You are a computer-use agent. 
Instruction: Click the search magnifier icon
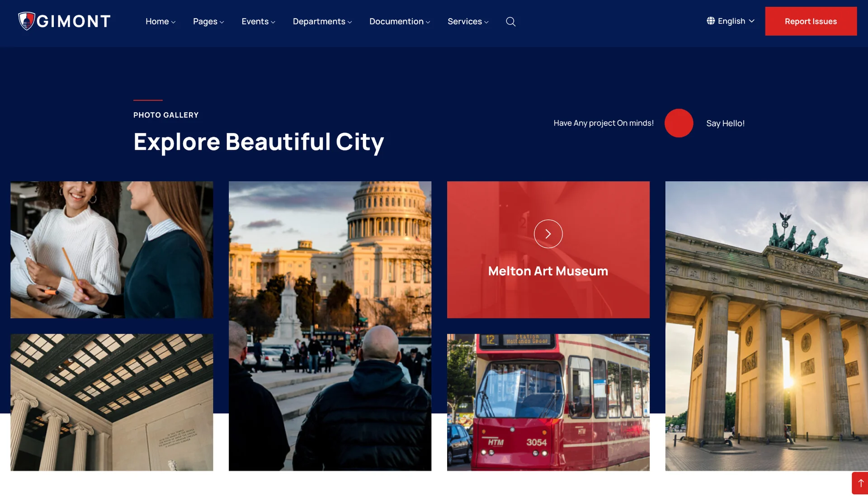[510, 22]
